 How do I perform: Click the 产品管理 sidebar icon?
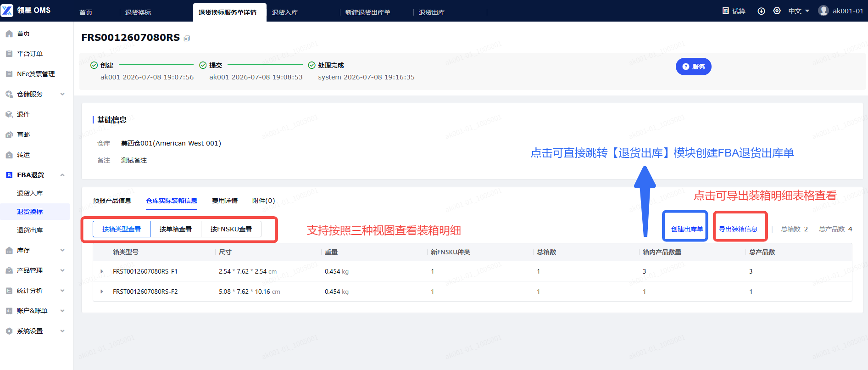point(9,270)
